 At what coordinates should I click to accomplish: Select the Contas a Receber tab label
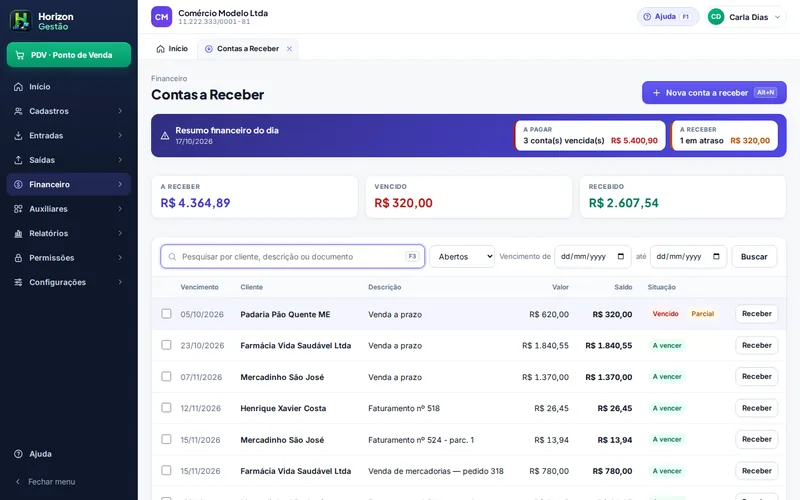click(x=248, y=49)
